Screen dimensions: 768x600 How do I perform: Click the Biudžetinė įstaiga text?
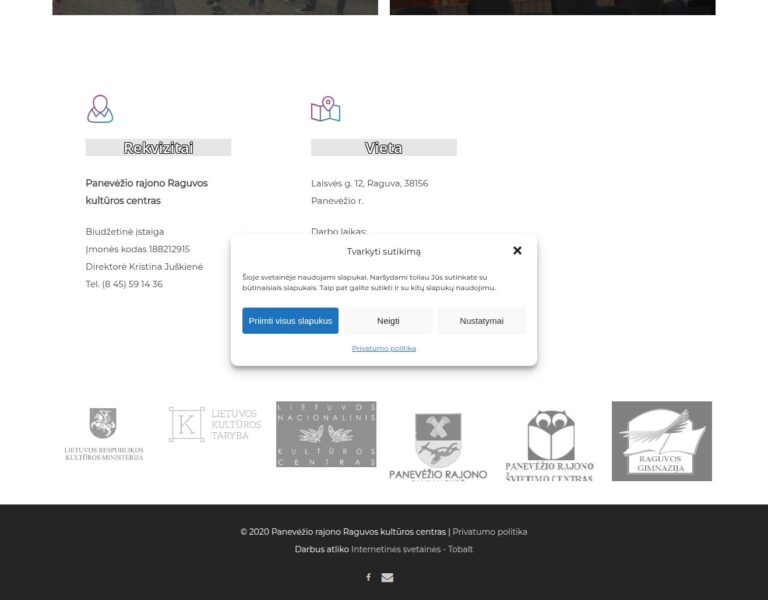pyautogui.click(x=125, y=232)
